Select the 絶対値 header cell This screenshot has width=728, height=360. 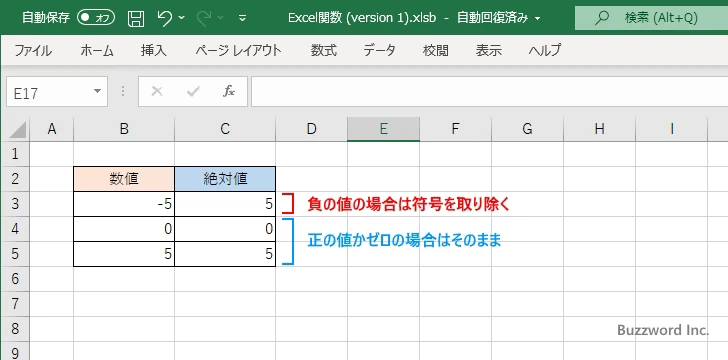pyautogui.click(x=225, y=179)
